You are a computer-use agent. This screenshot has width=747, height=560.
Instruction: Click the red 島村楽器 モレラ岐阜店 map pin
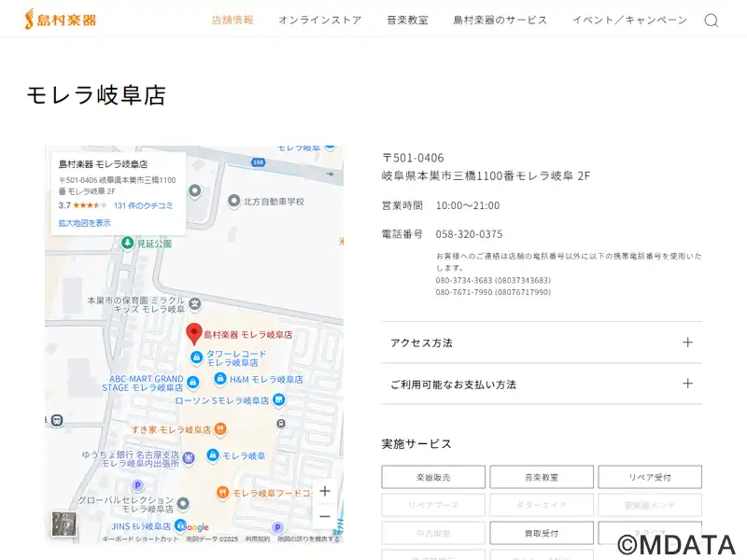pyautogui.click(x=194, y=333)
